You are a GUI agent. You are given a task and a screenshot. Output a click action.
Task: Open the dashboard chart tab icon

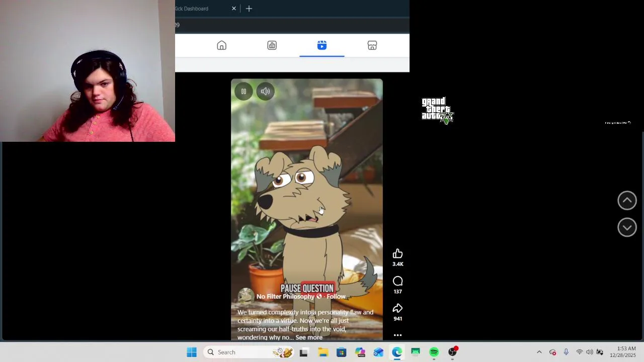(272, 46)
